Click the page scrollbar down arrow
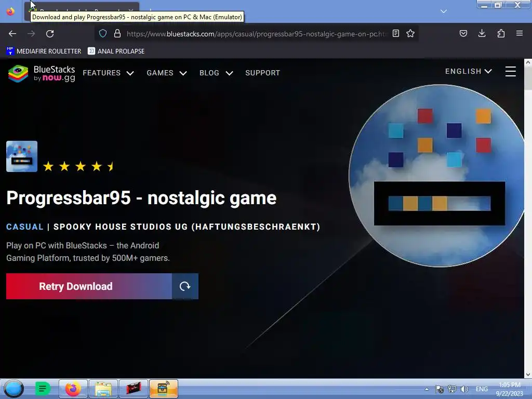The height and width of the screenshot is (399, 532). click(528, 374)
